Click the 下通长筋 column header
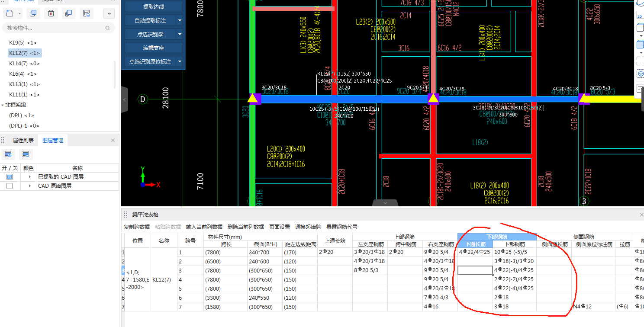Viewport: 644px width, 327px height. click(x=475, y=244)
